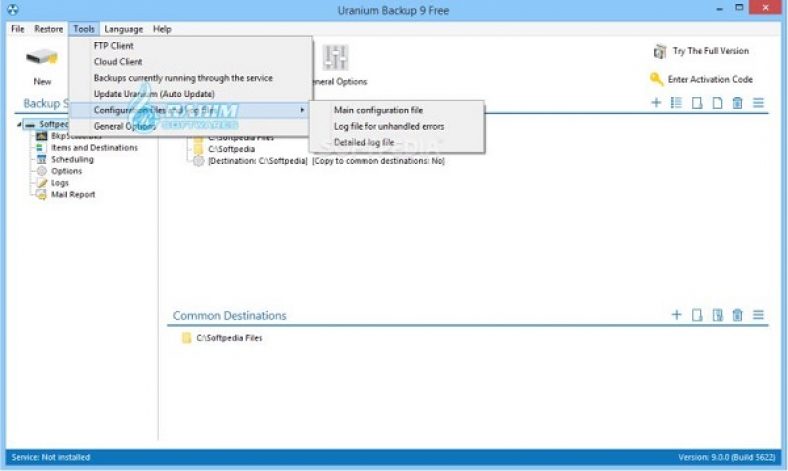Click Enter Activation Code link

710,79
